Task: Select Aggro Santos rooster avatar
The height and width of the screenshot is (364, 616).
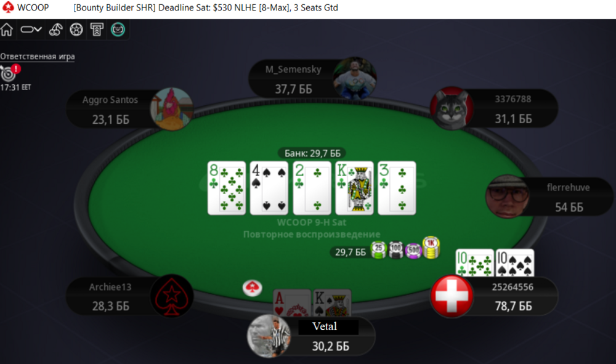Action: pyautogui.click(x=171, y=109)
